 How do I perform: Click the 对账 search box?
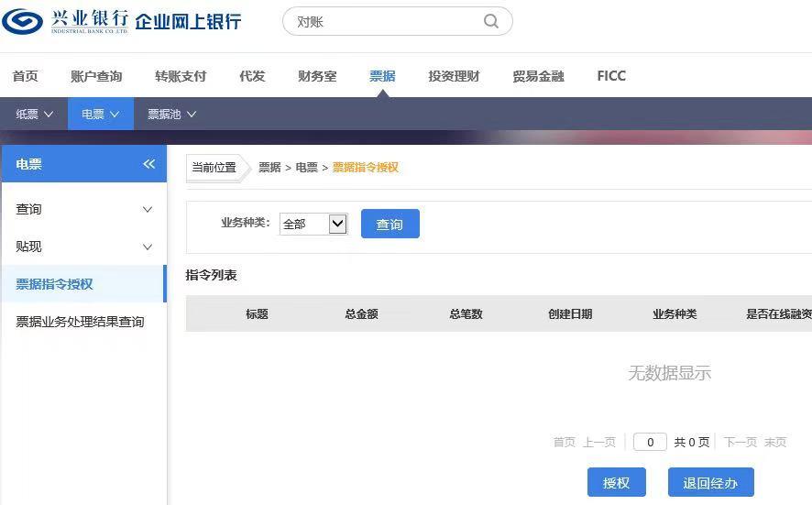tap(385, 21)
